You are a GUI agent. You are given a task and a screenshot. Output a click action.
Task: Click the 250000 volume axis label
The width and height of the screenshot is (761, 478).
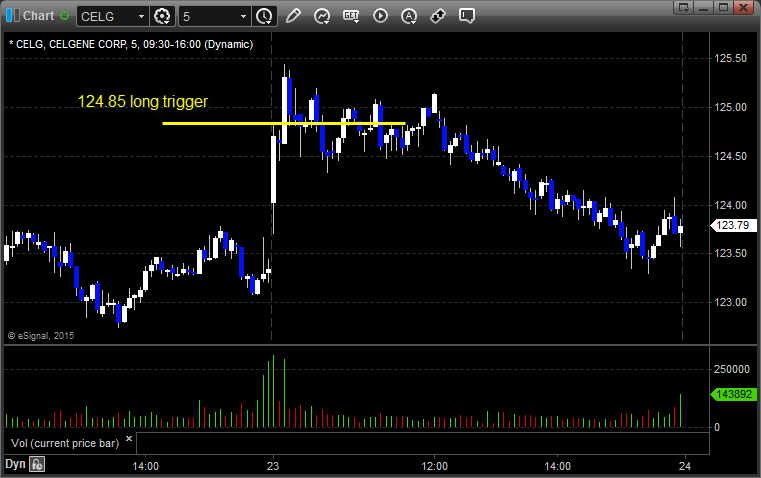click(732, 369)
